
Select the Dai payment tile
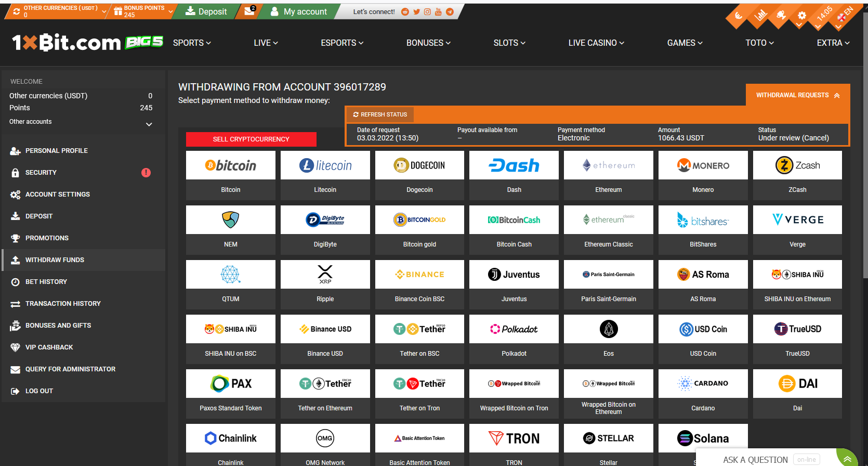797,394
